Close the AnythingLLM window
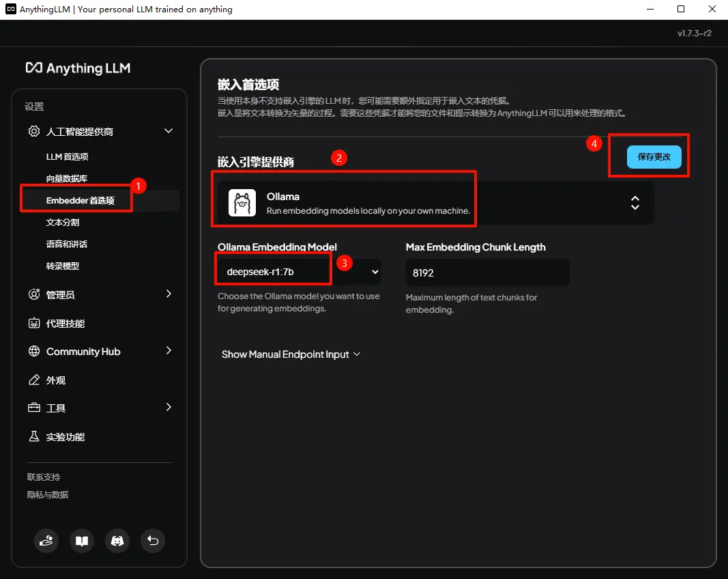The image size is (728, 579). 712,10
